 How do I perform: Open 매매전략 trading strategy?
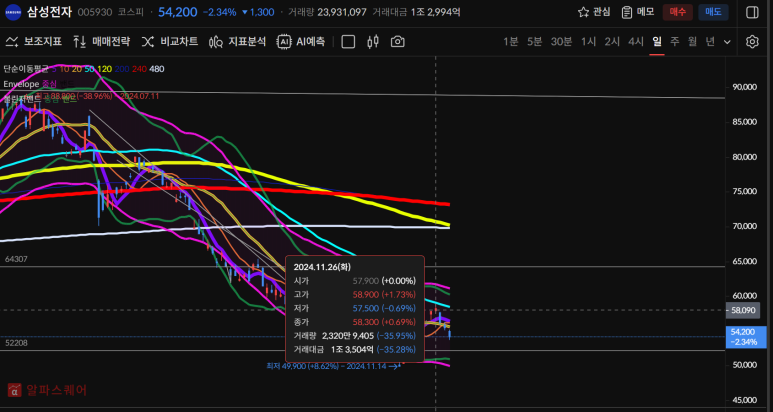102,42
